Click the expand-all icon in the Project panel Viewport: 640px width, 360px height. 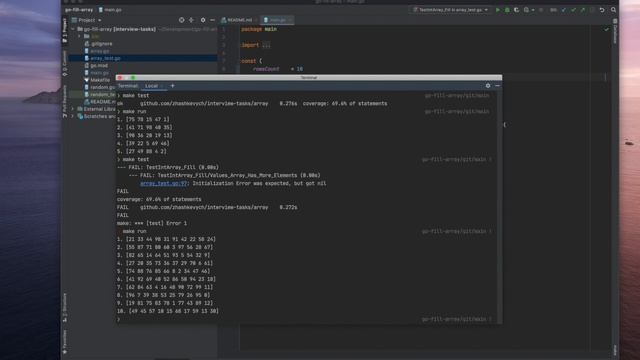coord(191,20)
